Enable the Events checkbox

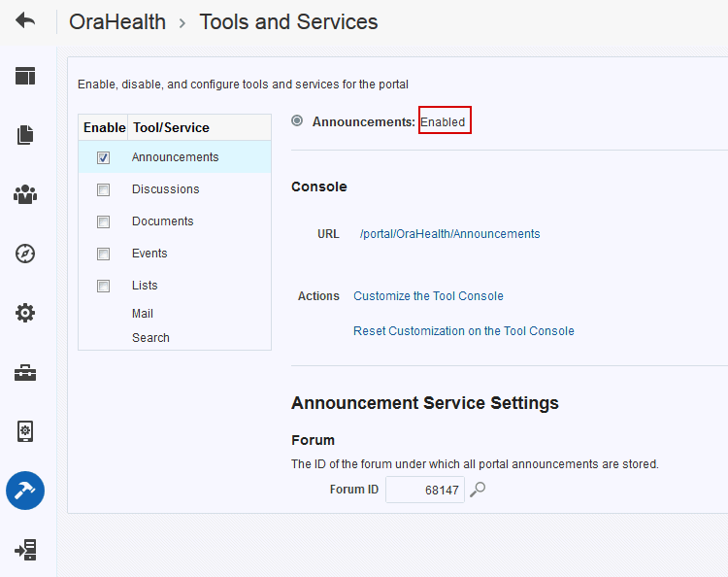[x=103, y=255]
